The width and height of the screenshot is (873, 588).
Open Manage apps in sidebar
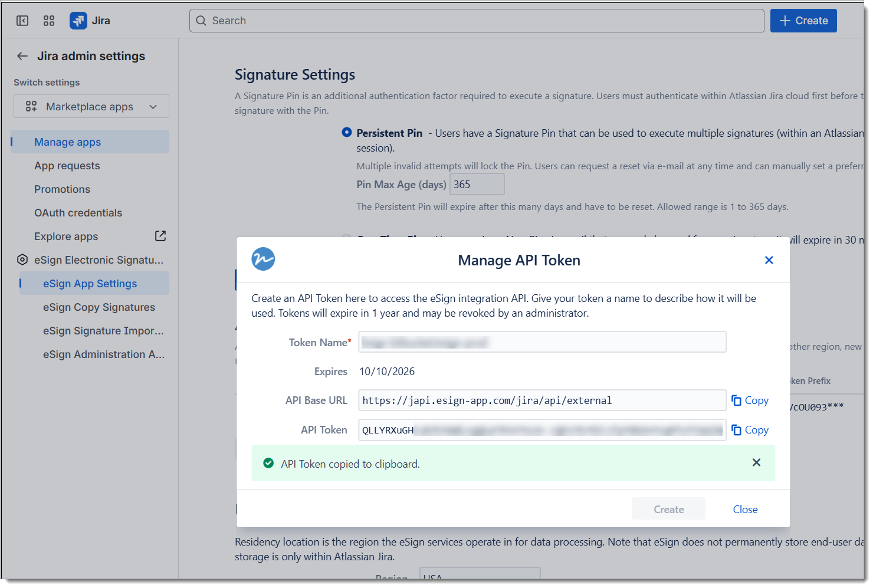tap(67, 142)
